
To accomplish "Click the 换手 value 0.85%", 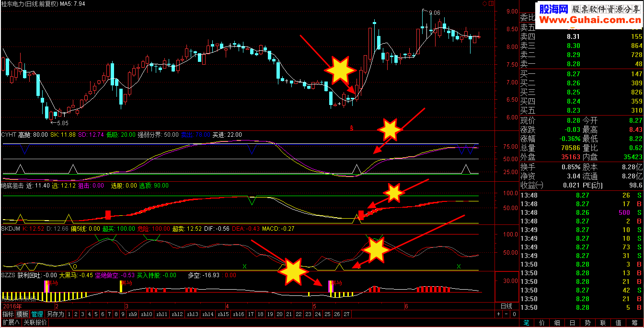I will 570,167.
